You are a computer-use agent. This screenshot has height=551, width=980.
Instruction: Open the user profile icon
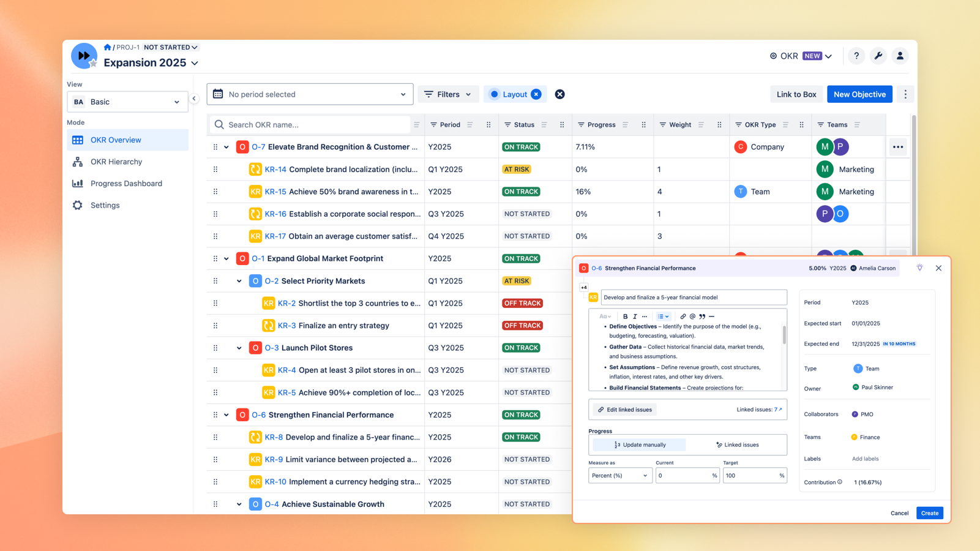(x=900, y=56)
